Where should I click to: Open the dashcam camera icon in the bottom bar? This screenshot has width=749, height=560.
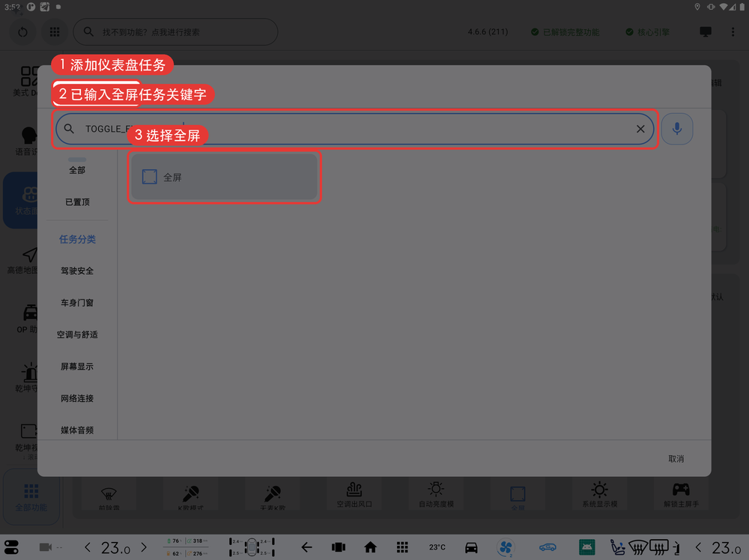click(46, 547)
